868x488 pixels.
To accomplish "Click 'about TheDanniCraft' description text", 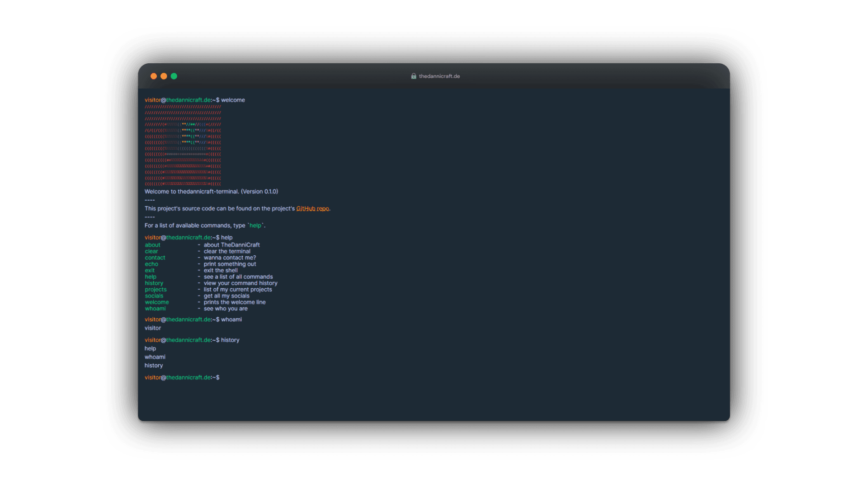I will pos(231,245).
